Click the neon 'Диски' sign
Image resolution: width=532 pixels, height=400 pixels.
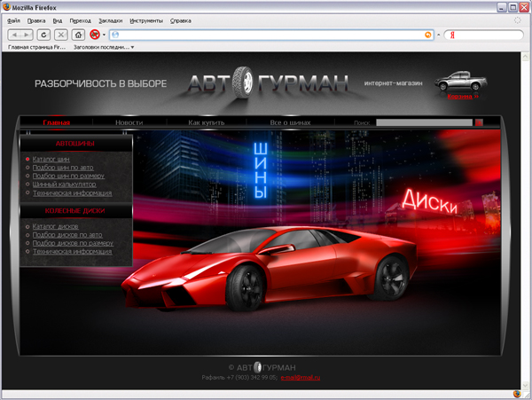[x=430, y=200]
